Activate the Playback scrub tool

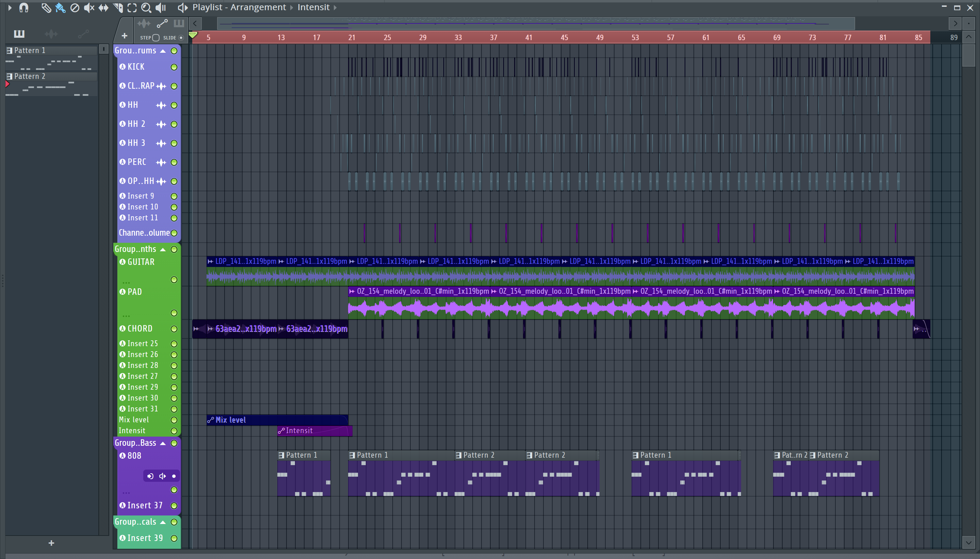click(161, 8)
